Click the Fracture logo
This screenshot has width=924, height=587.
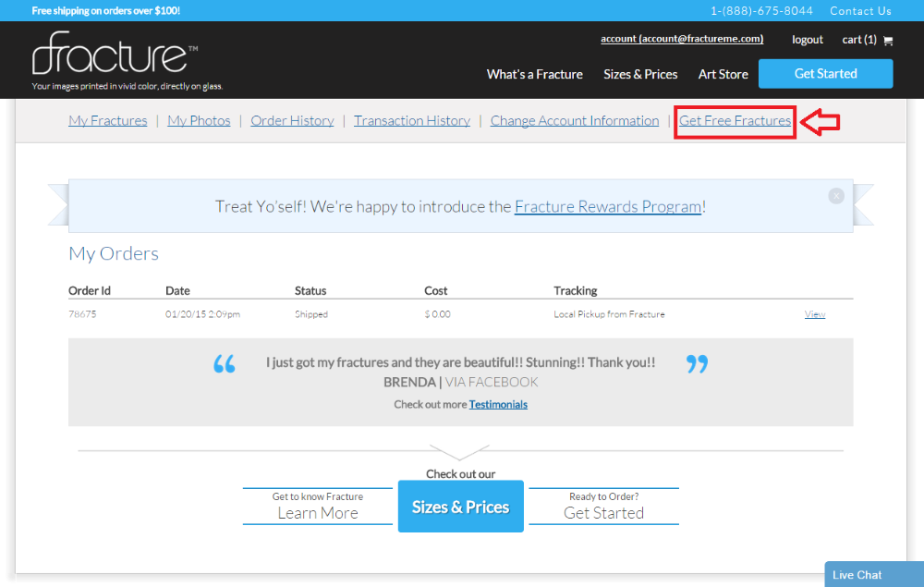[x=115, y=53]
